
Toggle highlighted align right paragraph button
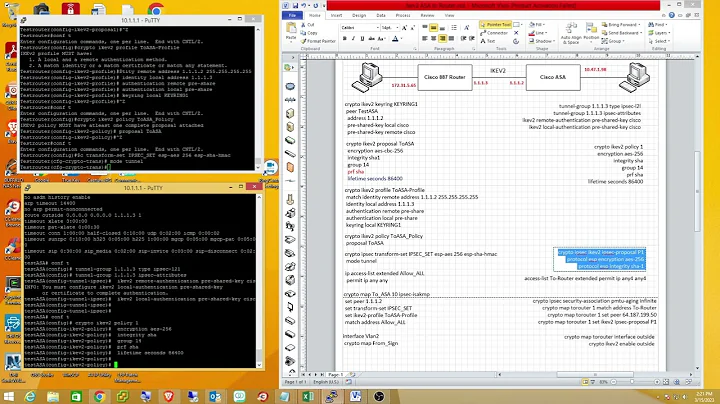point(442,39)
